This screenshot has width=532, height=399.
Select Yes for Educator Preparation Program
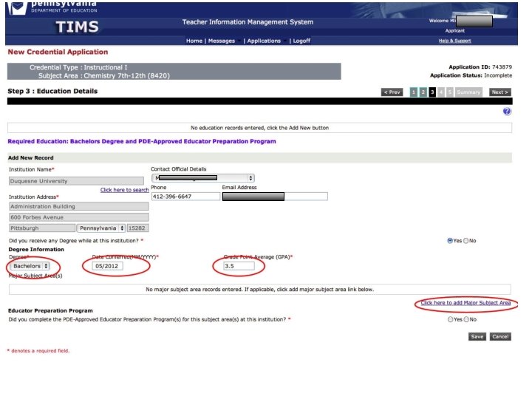[x=450, y=319]
